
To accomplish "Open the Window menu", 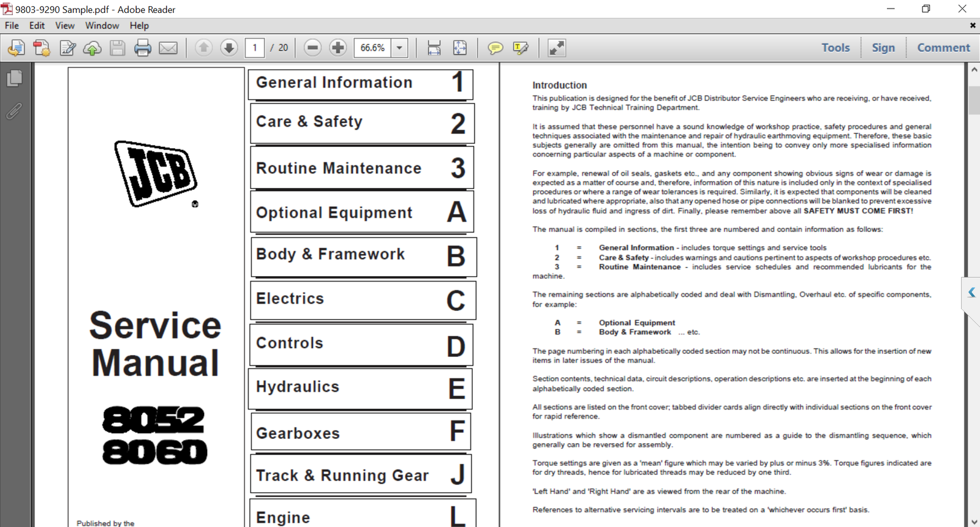I will click(102, 26).
